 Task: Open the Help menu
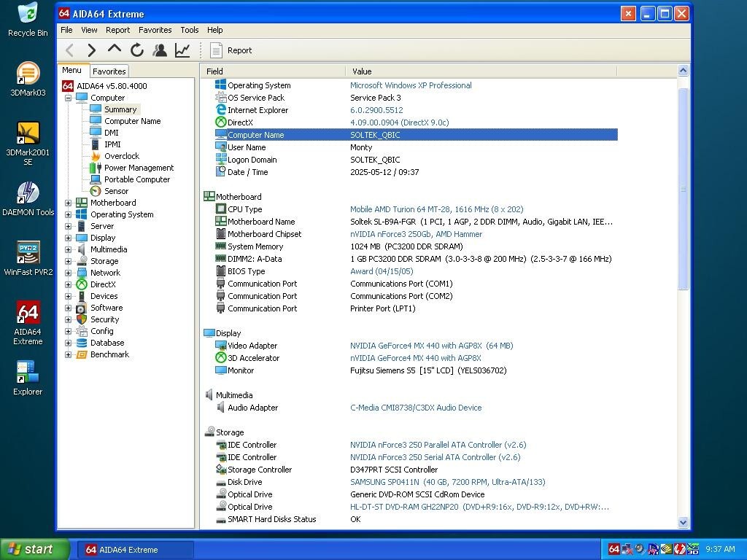215,30
